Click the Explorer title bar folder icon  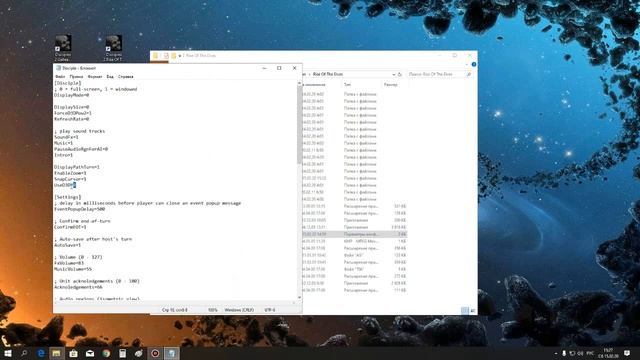[x=156, y=56]
